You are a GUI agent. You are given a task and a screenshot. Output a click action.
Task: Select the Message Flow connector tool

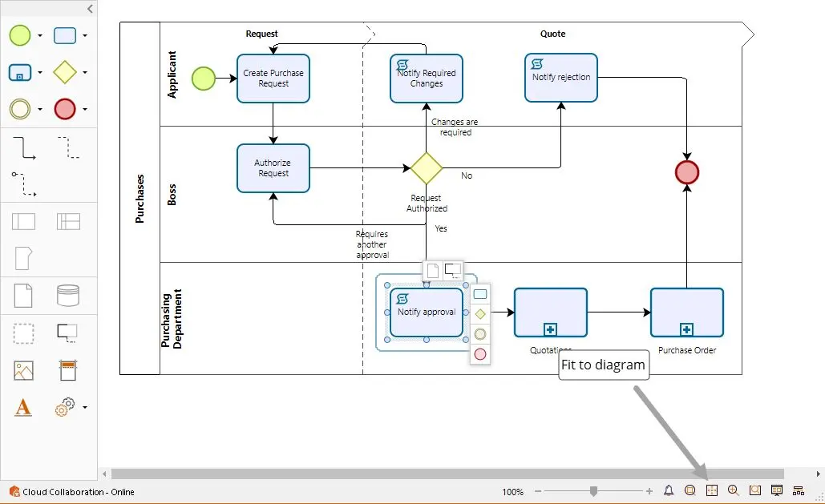pos(24,183)
